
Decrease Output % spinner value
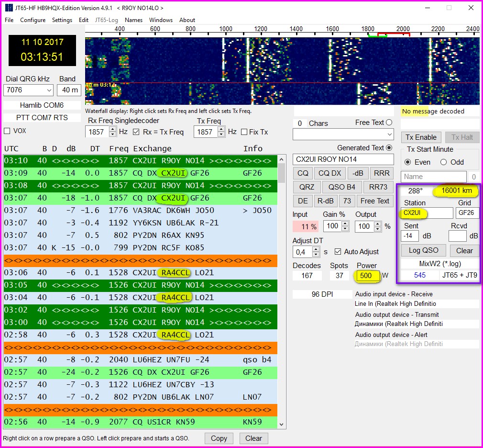(x=376, y=229)
